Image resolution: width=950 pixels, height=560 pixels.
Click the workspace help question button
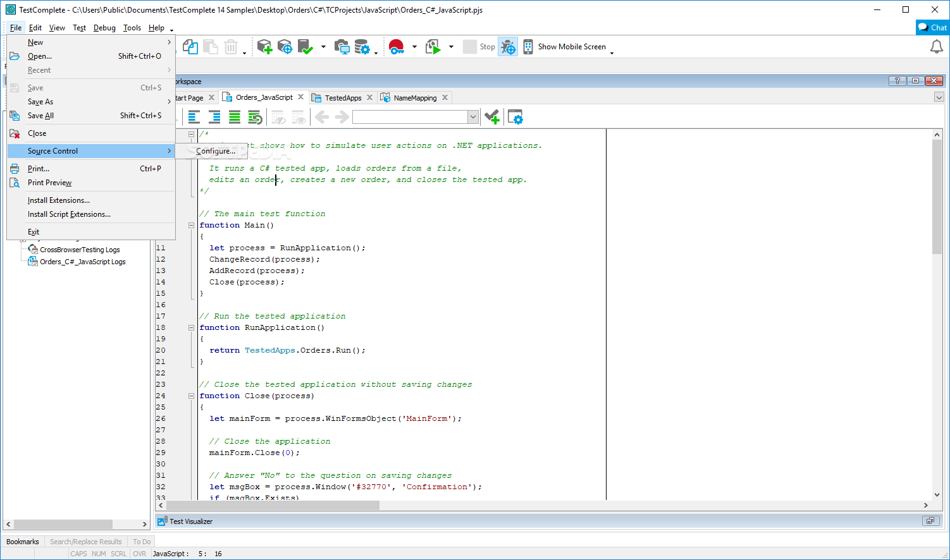[897, 81]
